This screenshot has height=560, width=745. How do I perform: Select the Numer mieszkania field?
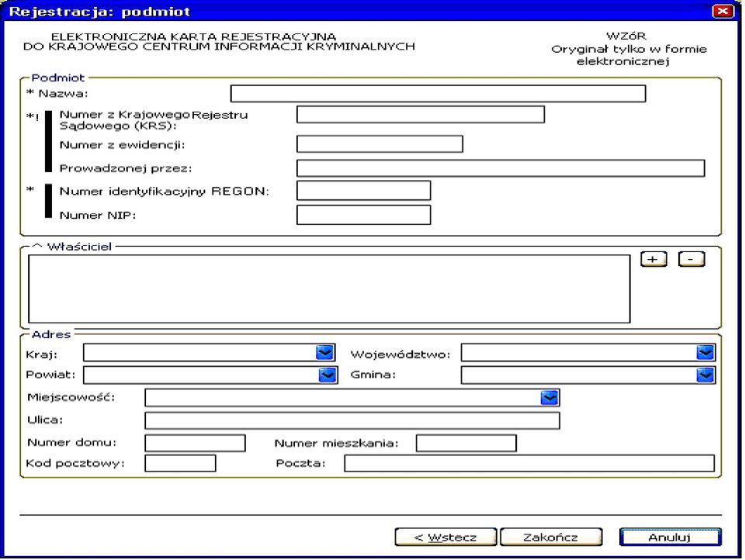click(x=466, y=443)
